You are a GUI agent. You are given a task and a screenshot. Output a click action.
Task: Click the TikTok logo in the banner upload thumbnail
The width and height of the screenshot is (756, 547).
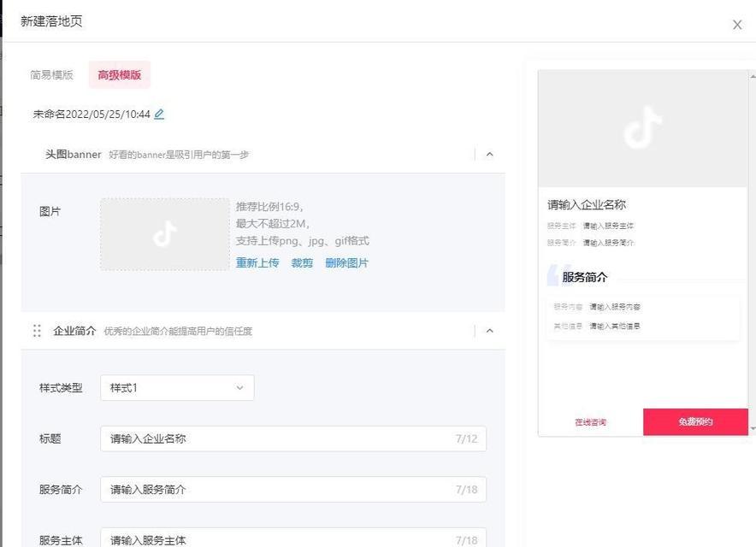(164, 233)
